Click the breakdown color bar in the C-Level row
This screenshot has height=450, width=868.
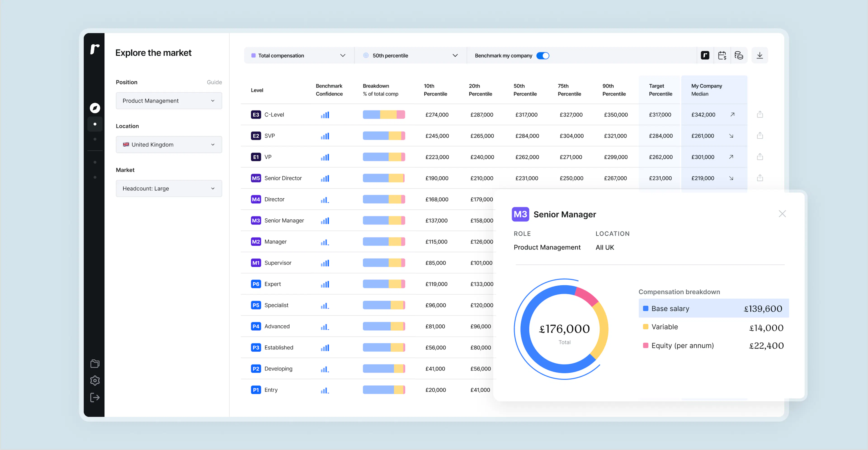coord(384,115)
